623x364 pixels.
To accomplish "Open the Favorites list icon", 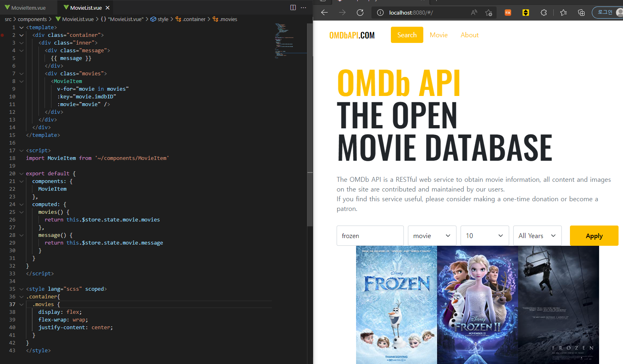I will click(563, 13).
